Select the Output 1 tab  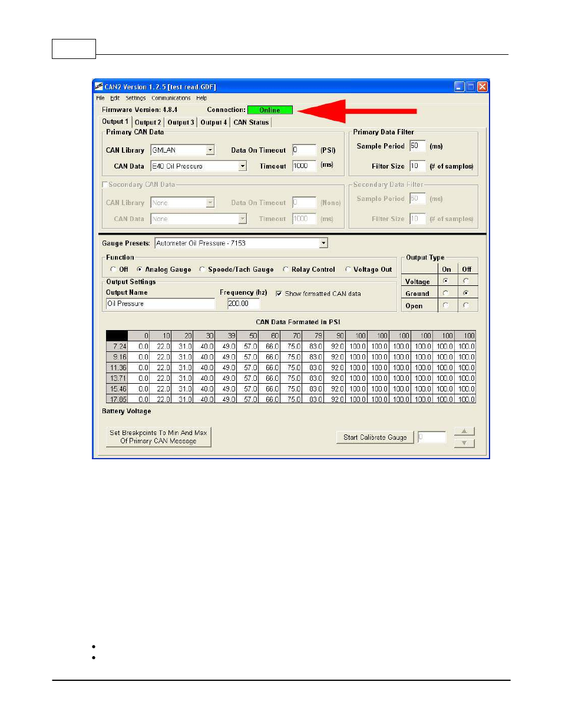point(115,121)
